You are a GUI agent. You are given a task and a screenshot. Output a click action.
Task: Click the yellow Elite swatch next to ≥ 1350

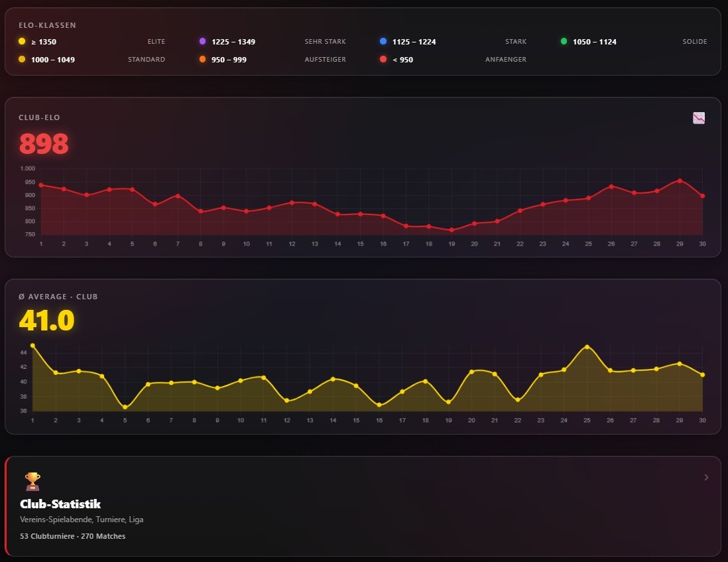click(x=22, y=41)
